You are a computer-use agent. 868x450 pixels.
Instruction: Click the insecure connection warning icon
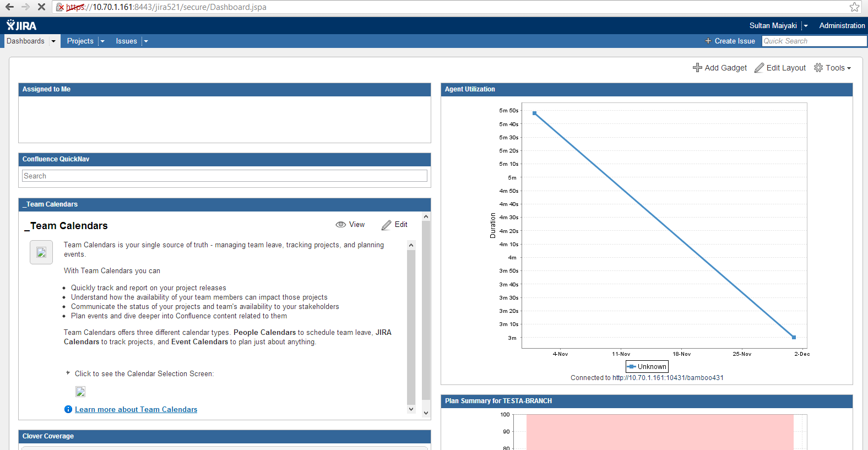coord(60,7)
